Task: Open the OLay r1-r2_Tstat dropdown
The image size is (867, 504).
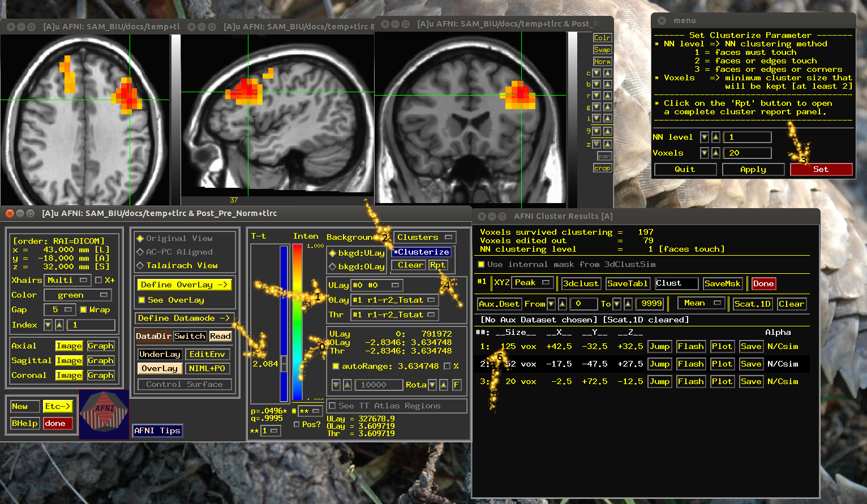Action: (394, 300)
